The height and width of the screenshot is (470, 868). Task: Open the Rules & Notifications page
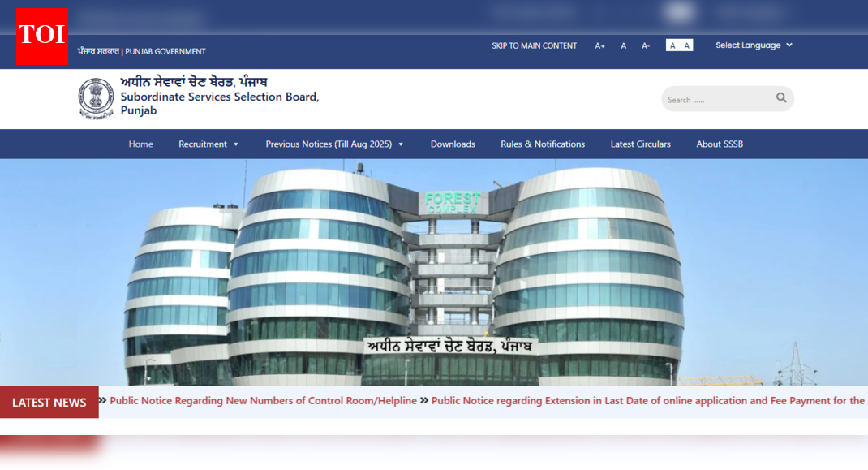click(x=542, y=144)
